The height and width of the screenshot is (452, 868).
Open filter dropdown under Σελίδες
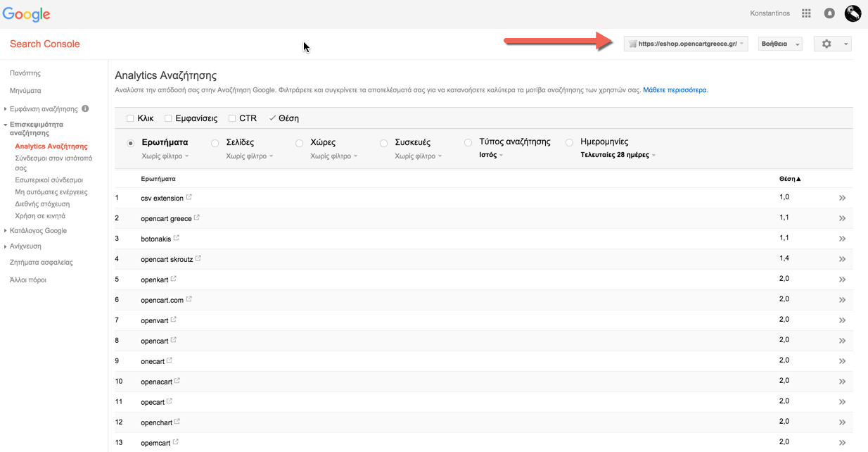click(250, 156)
